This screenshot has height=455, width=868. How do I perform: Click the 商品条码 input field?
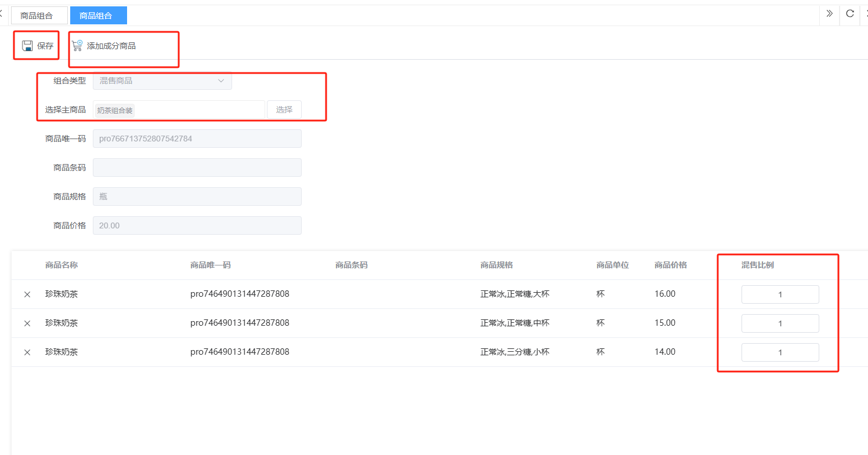coord(197,168)
